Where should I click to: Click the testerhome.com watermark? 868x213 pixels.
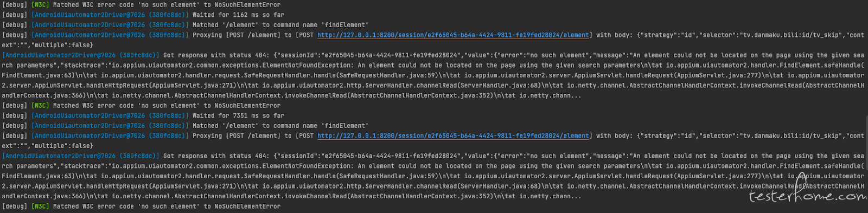[x=807, y=196]
